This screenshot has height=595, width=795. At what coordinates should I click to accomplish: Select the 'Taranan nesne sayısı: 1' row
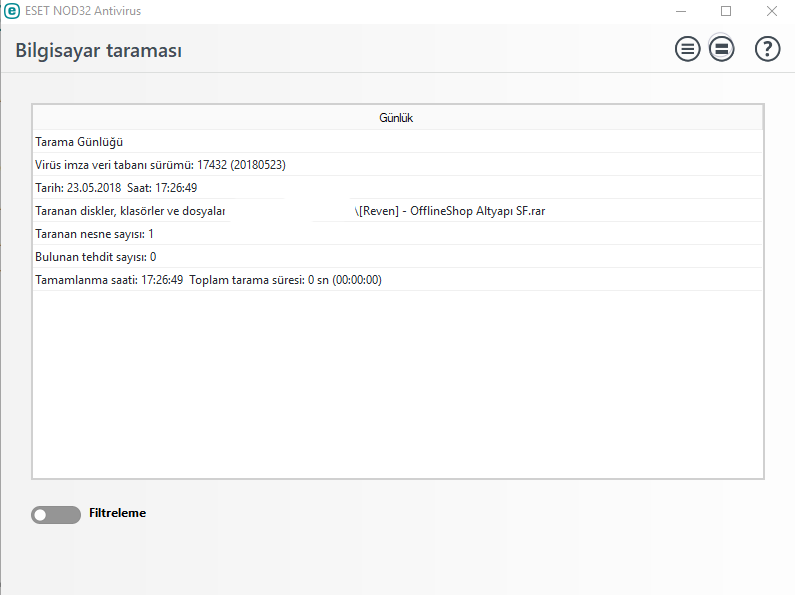(x=398, y=234)
